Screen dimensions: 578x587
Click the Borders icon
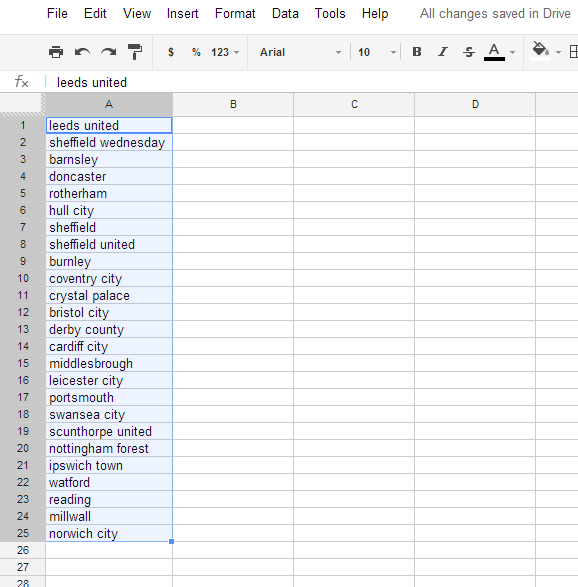(x=574, y=52)
